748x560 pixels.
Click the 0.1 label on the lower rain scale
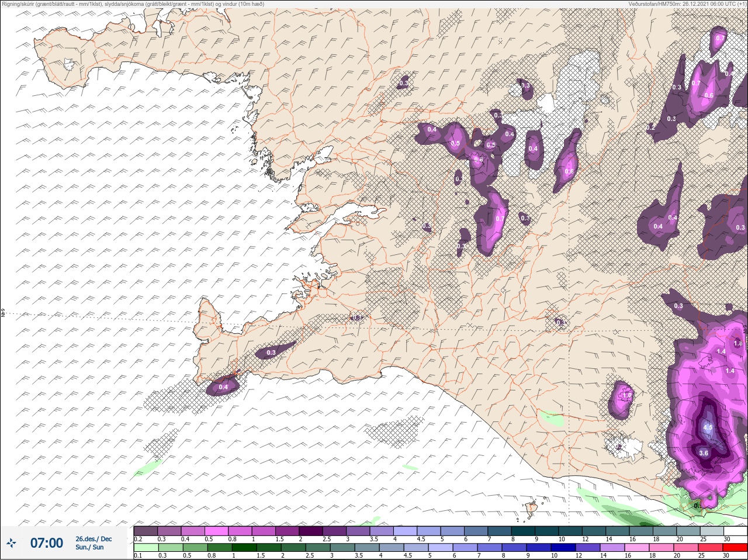(138, 555)
